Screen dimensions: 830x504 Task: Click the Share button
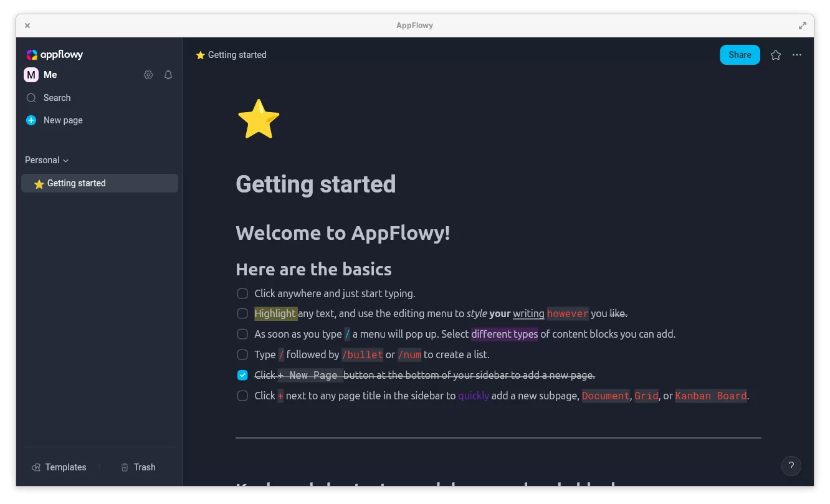(740, 55)
